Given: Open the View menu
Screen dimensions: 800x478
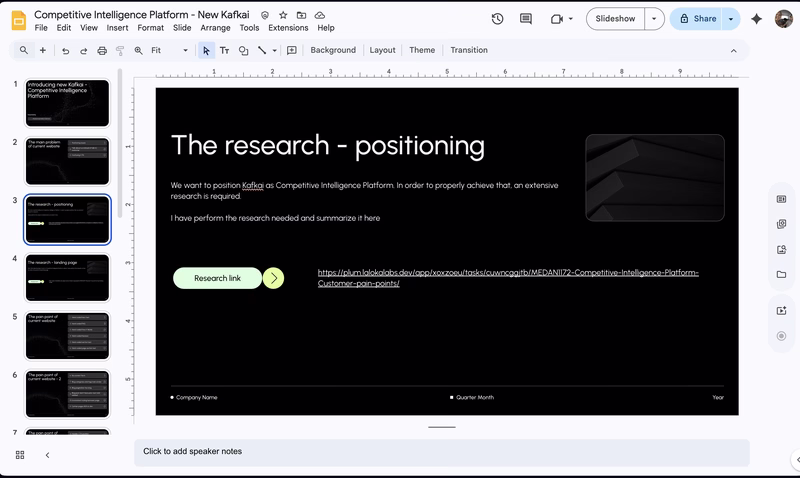Looking at the screenshot, I should click(89, 28).
